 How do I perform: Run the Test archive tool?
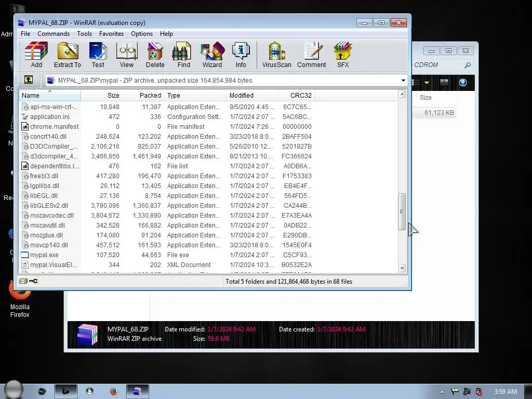[98, 55]
